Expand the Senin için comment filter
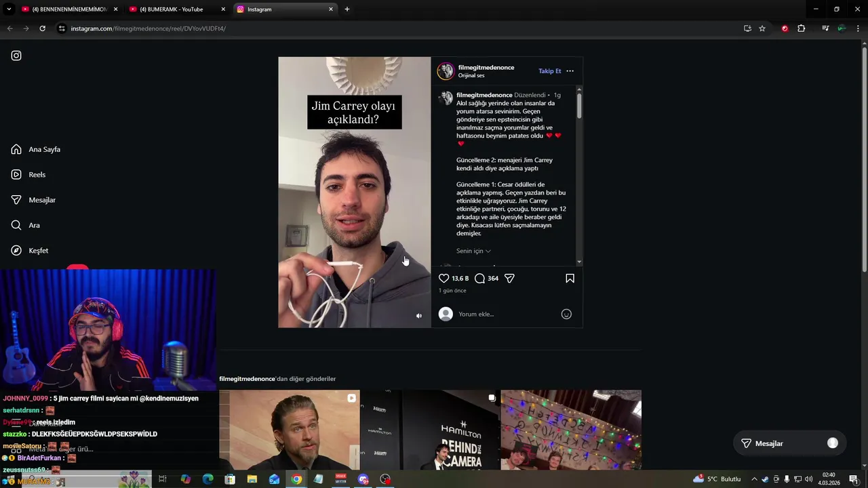This screenshot has height=488, width=868. pos(473,251)
